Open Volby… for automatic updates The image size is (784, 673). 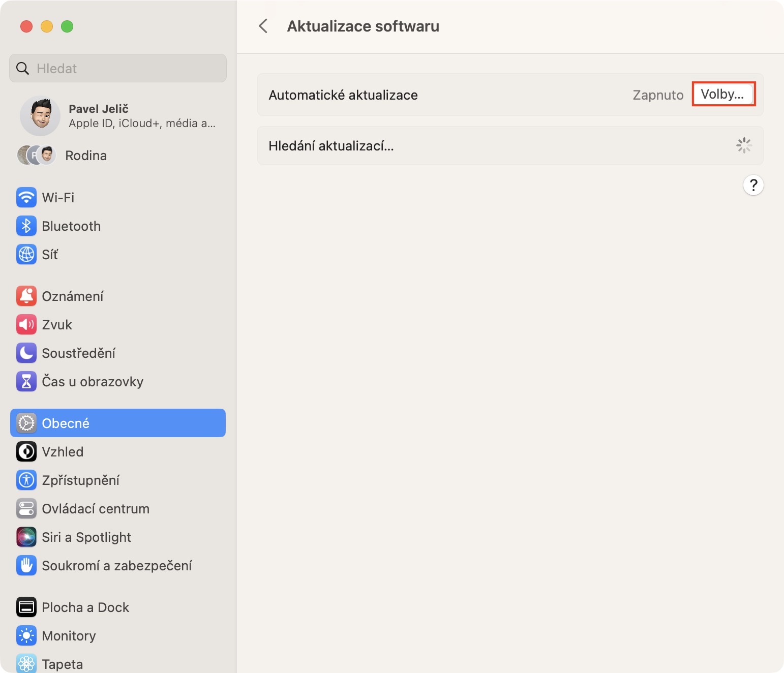click(723, 94)
